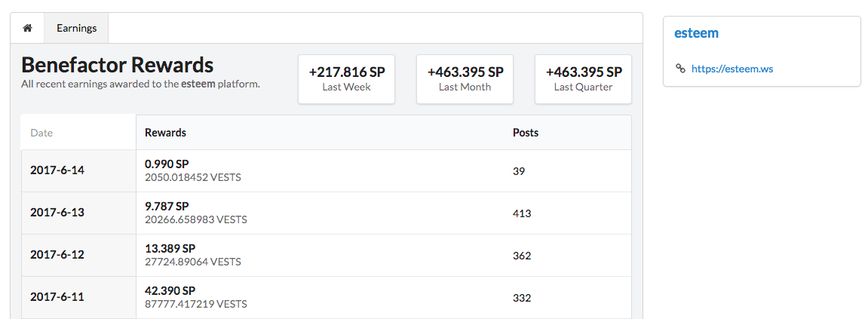Click the esteem platform title link
868x319 pixels.
(x=696, y=33)
